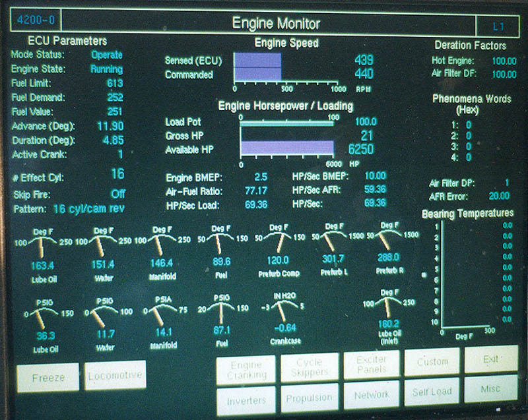This screenshot has width=528, height=420.
Task: Go to the Cycle Skippers screen
Action: pos(309,368)
